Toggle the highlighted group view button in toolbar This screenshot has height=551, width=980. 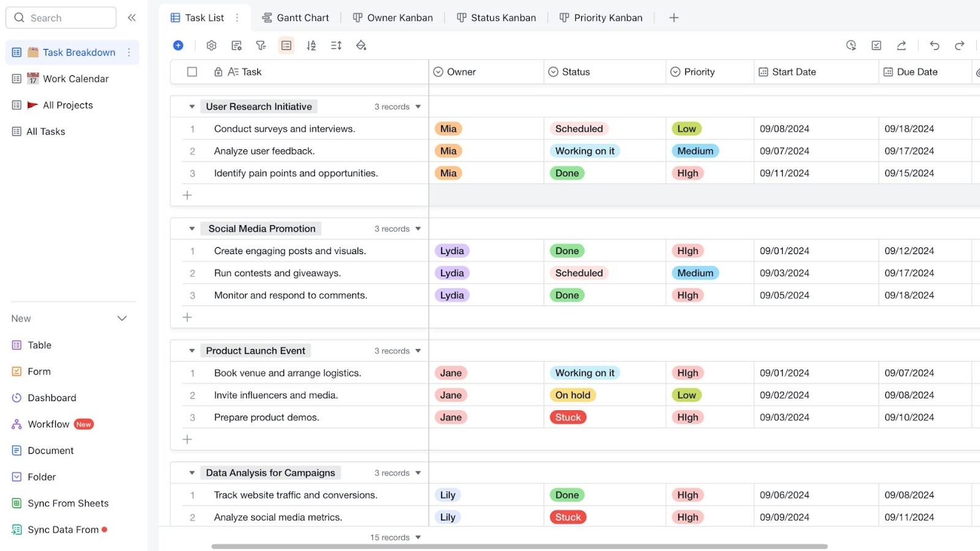[x=286, y=45]
